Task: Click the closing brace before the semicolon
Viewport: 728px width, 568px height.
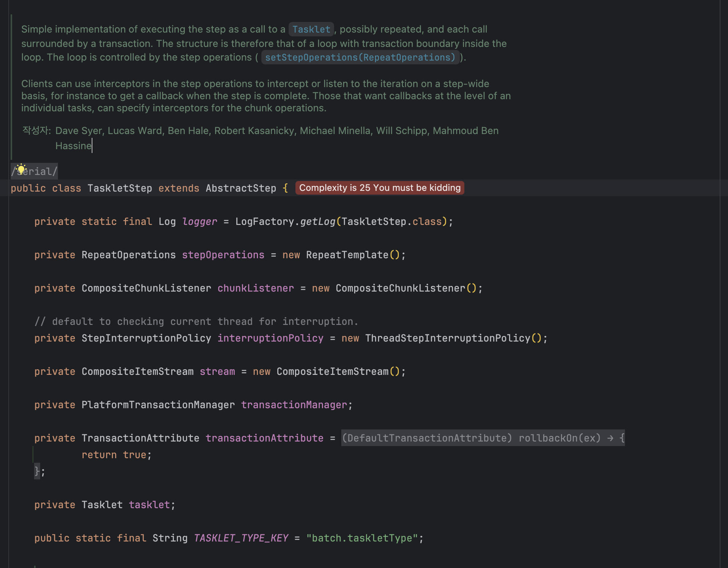Action: (x=37, y=471)
